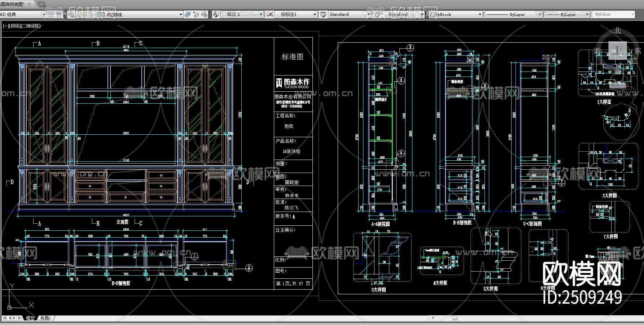This screenshot has height=325, width=644.
Task: Click the Make Object's Layer Current icon
Action: (x=187, y=14)
